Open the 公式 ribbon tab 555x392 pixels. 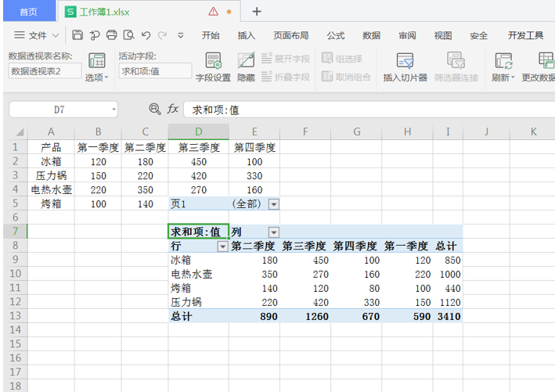tap(336, 35)
